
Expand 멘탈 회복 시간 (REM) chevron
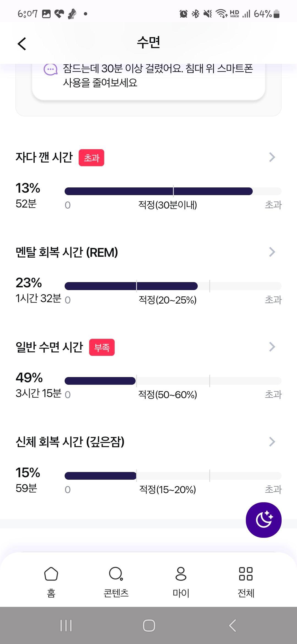pos(272,252)
